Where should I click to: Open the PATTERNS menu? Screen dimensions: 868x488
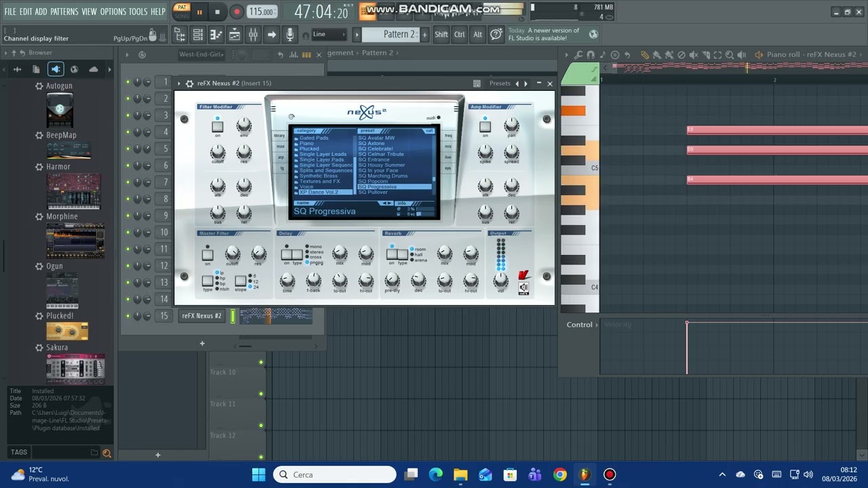[x=64, y=12]
